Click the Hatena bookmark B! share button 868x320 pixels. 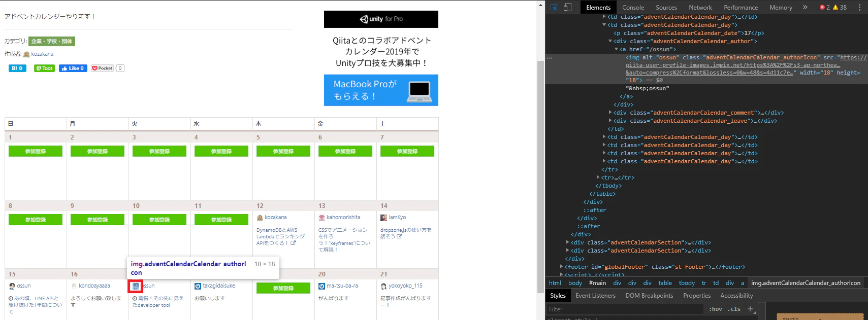17,68
